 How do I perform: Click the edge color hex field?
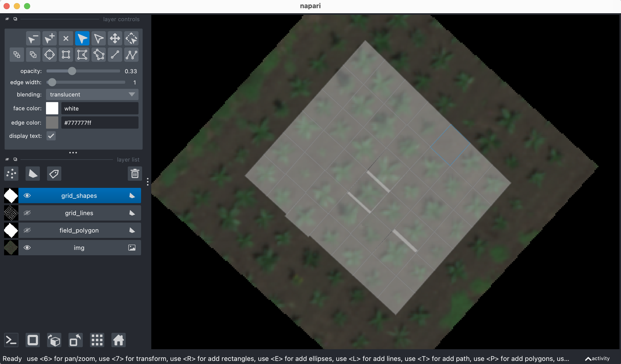[x=100, y=123]
